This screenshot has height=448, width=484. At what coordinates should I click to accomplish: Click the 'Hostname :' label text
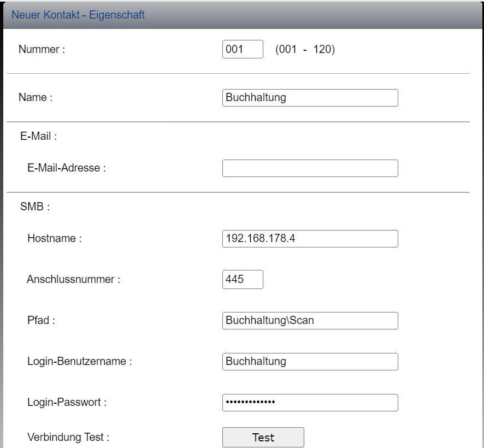(x=55, y=239)
